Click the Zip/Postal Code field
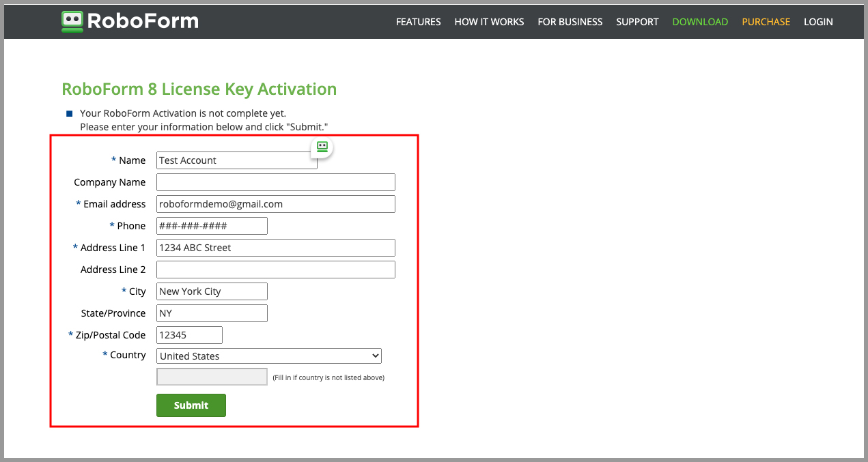This screenshot has height=462, width=868. (189, 335)
